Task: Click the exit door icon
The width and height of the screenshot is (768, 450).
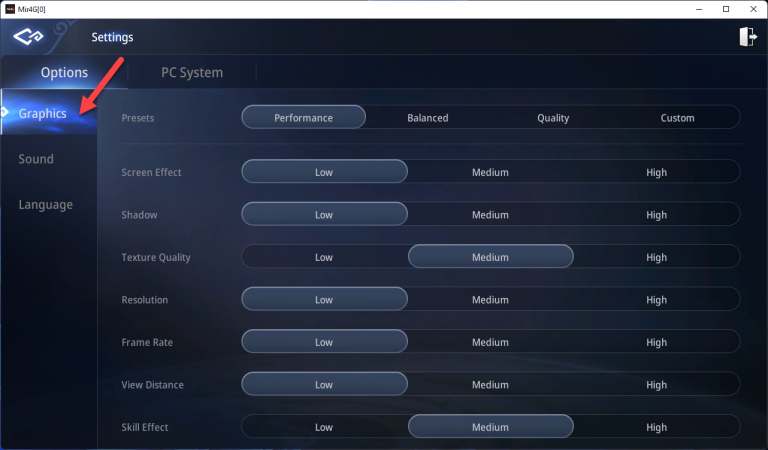Action: 748,37
